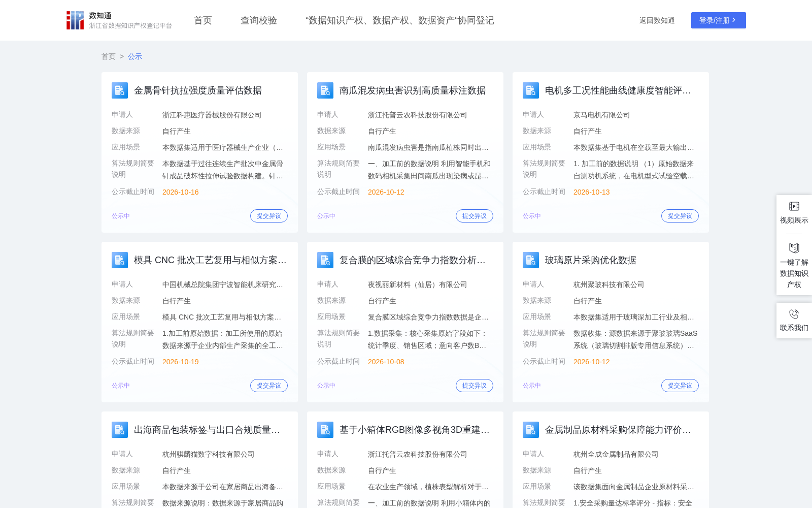812x508 pixels.
Task: Open title 出海商品包装标签与出口合规质量…
Action: click(x=207, y=430)
